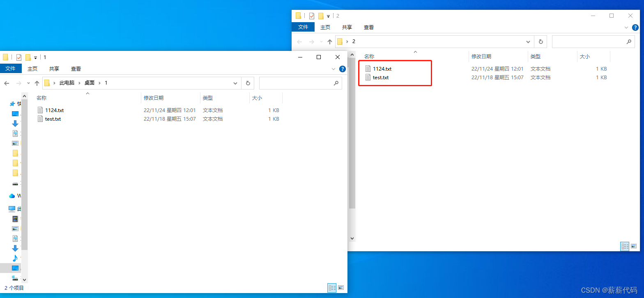Select 1124.txt in window 1

[54, 110]
